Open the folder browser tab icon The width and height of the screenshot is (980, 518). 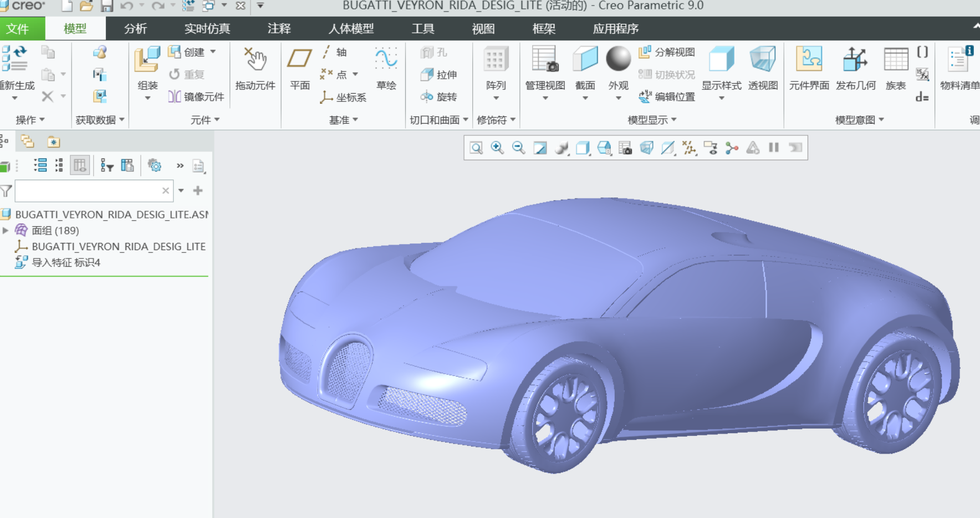27,142
